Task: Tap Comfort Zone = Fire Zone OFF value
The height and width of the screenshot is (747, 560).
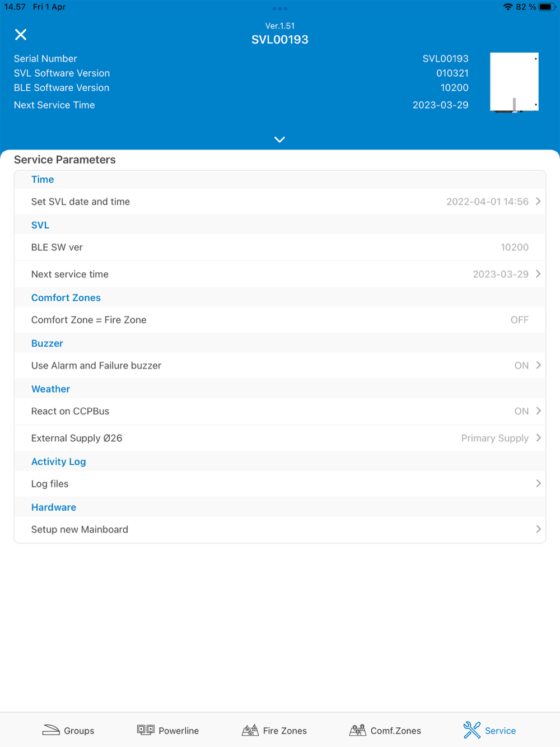Action: [x=519, y=320]
